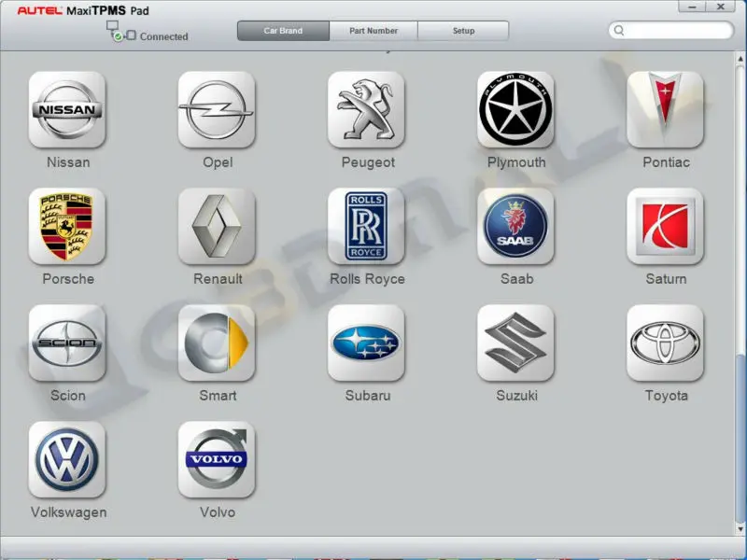Click the Volkswagen text label
747x560 pixels.
tap(68, 512)
